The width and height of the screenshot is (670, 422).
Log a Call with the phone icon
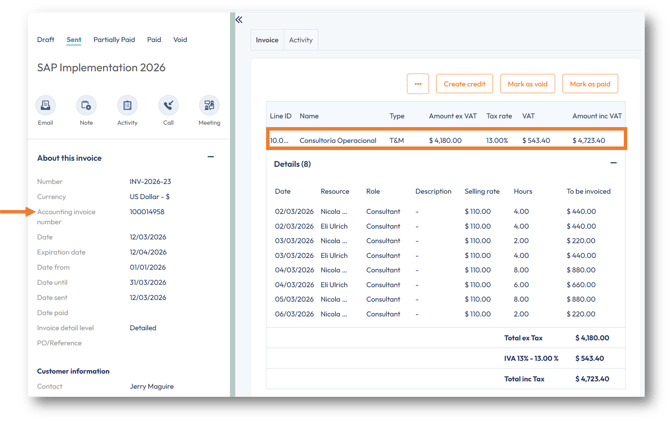click(168, 105)
